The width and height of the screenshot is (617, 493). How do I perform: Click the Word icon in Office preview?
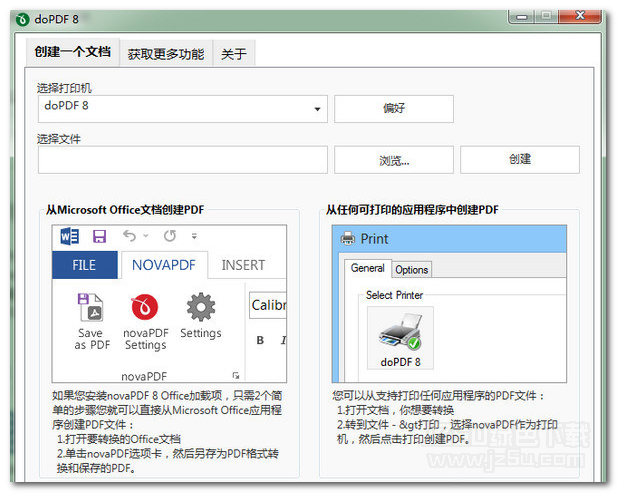click(70, 236)
